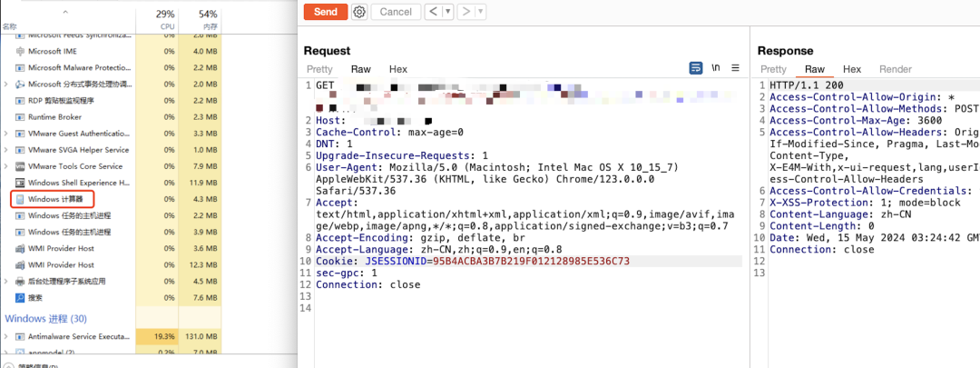Click the orange Send button
Screen dimensions: 980x368
pos(325,12)
